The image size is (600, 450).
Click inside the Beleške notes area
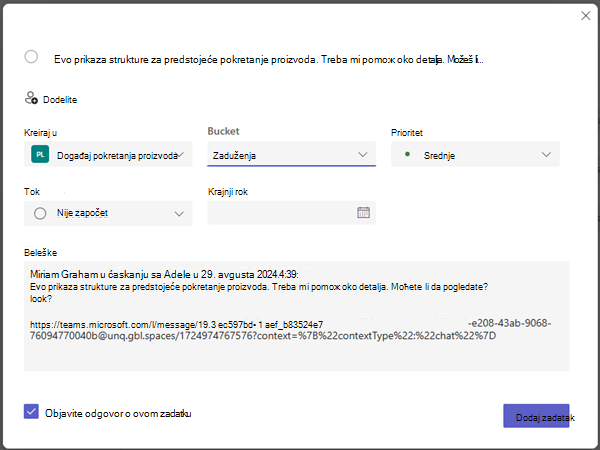[297, 316]
